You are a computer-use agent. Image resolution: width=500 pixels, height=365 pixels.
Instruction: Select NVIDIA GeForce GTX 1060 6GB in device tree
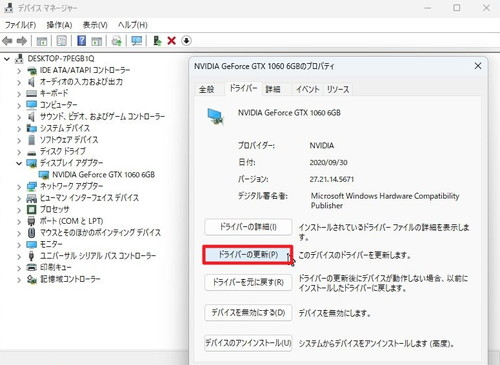coord(103,175)
